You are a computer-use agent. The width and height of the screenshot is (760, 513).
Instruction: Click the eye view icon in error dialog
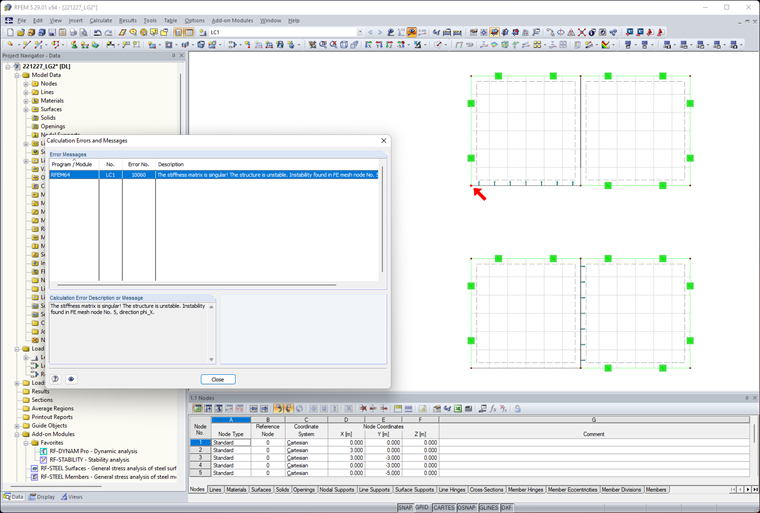tap(71, 379)
